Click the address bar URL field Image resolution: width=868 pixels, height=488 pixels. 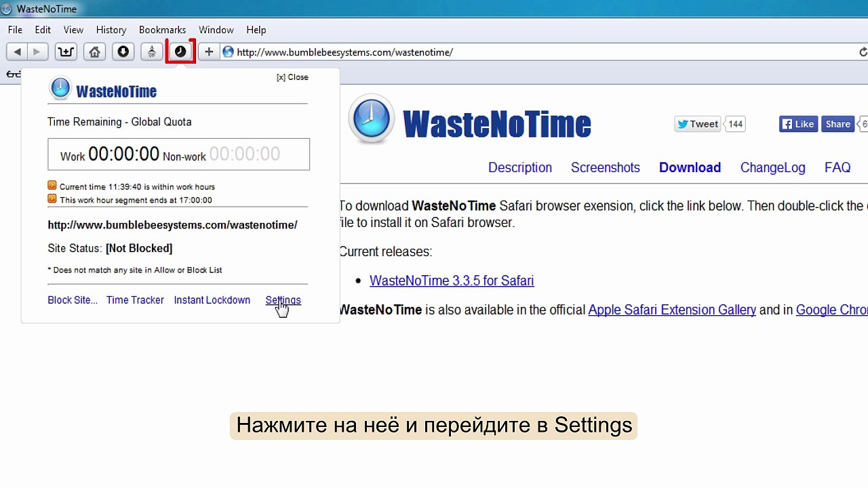[542, 52]
